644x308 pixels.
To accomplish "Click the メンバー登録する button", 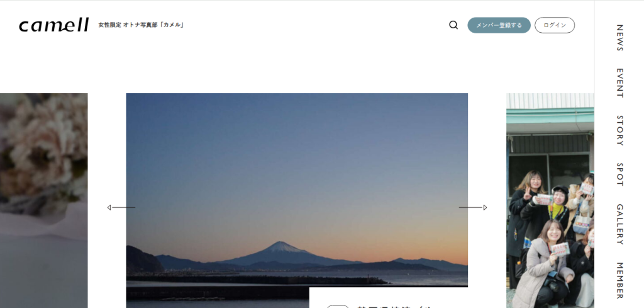I will click(x=499, y=25).
